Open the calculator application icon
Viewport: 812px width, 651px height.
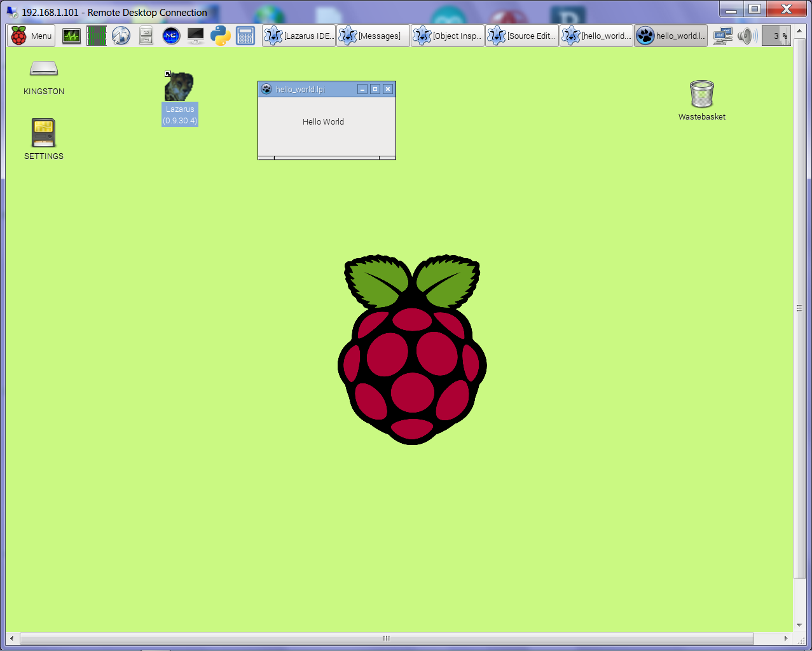(x=245, y=36)
